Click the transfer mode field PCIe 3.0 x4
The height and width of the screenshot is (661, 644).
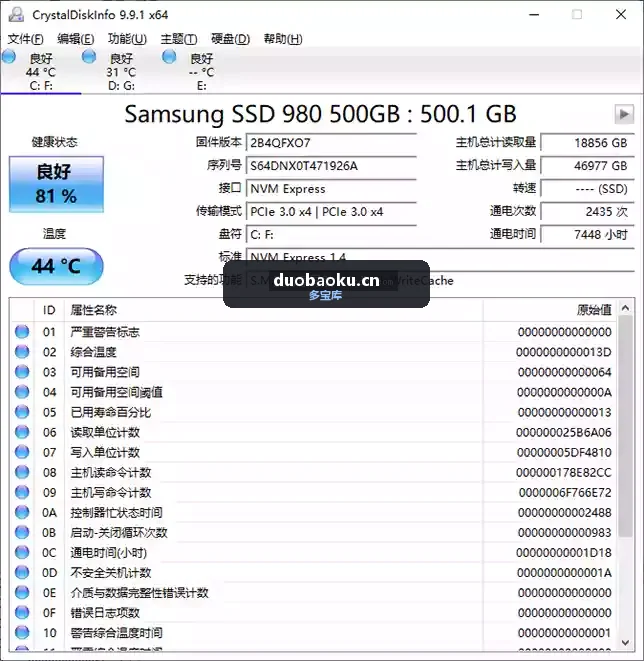tap(331, 212)
